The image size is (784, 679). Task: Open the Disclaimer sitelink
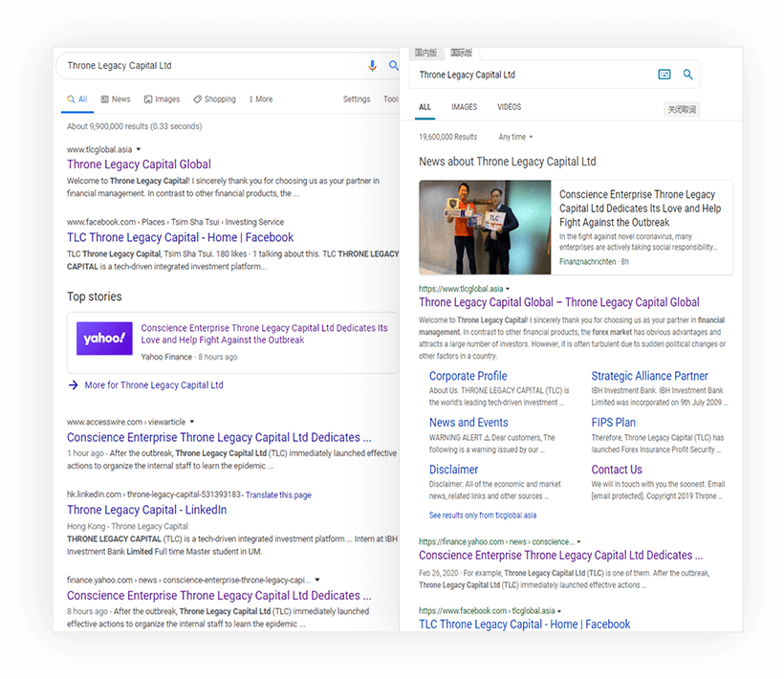[453, 470]
